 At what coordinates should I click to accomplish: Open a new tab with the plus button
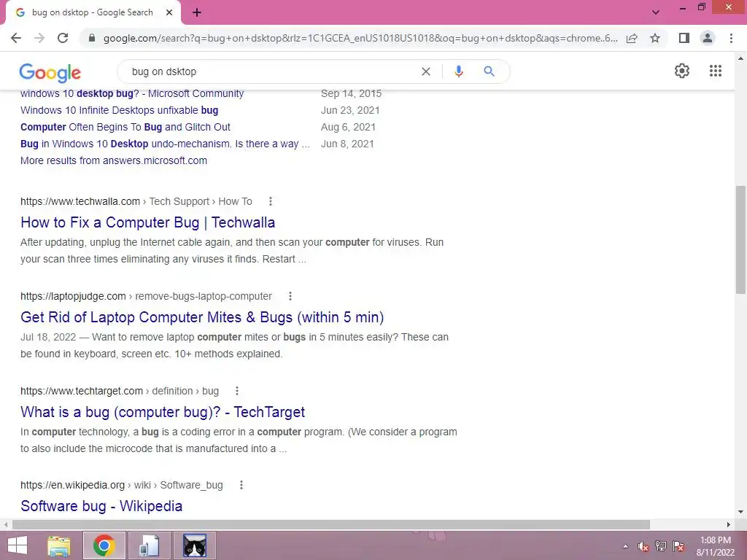[x=197, y=13]
